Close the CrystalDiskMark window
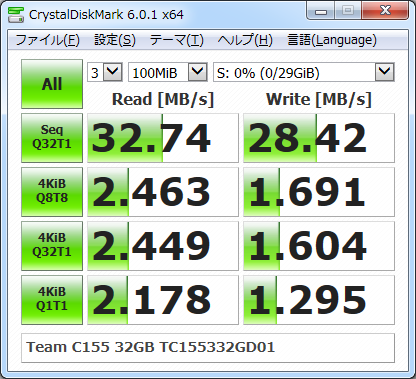The image size is (416, 379). [385, 11]
